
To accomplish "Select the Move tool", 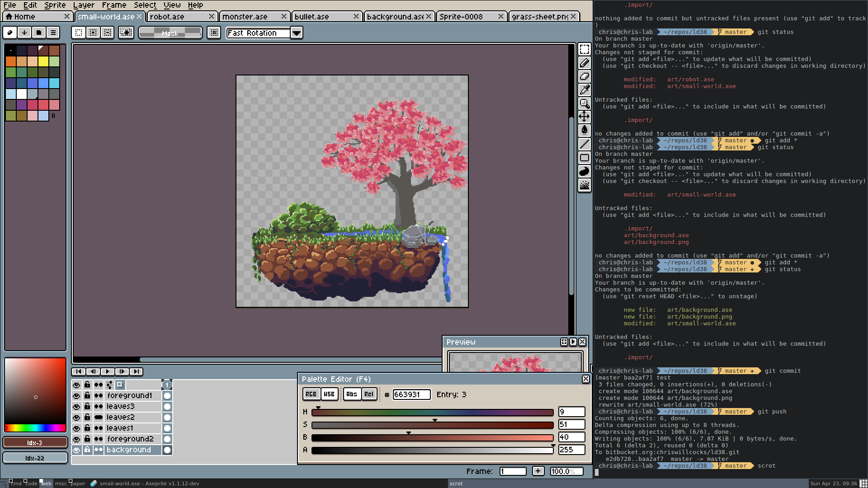I will click(x=585, y=117).
